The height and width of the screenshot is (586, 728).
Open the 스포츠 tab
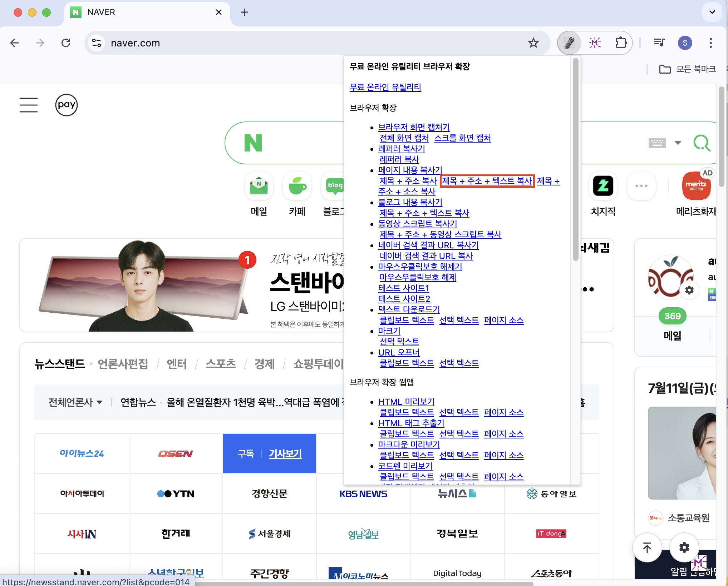coord(221,364)
